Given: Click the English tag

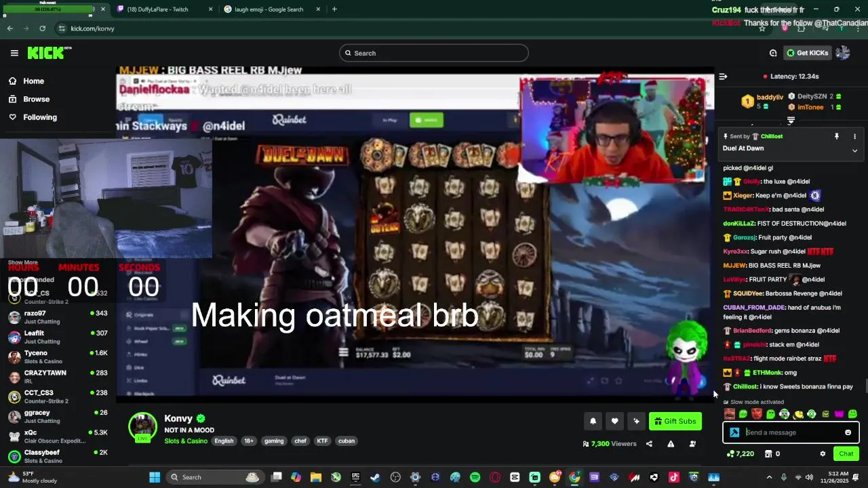Looking at the screenshot, I should 224,441.
